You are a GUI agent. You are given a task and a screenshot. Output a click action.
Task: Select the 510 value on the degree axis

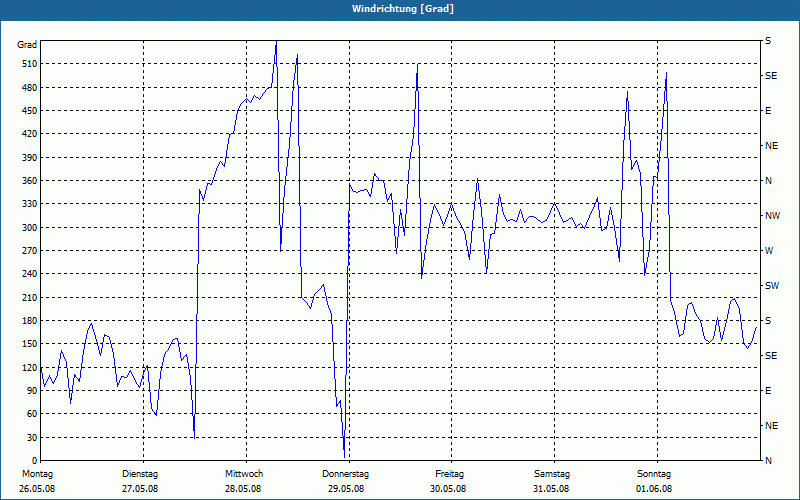tap(30, 64)
